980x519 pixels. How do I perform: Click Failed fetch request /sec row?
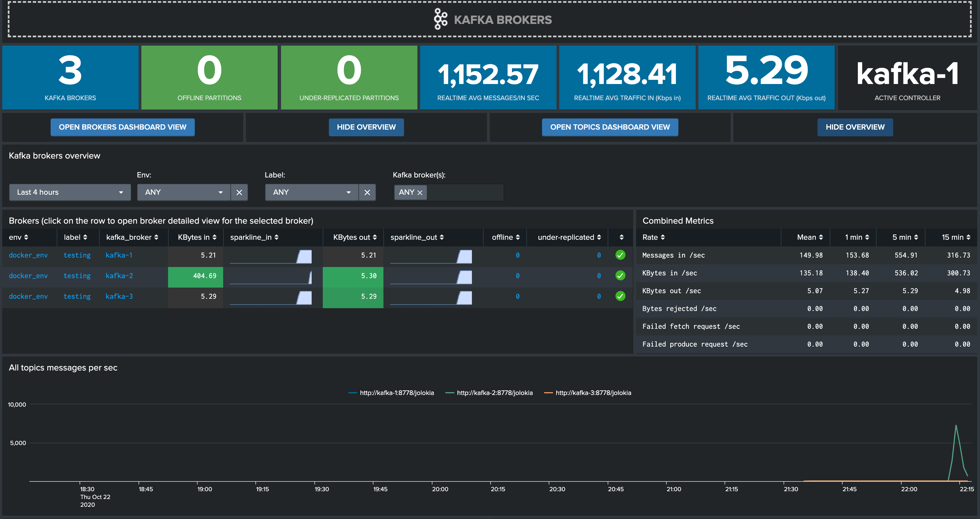[806, 327]
